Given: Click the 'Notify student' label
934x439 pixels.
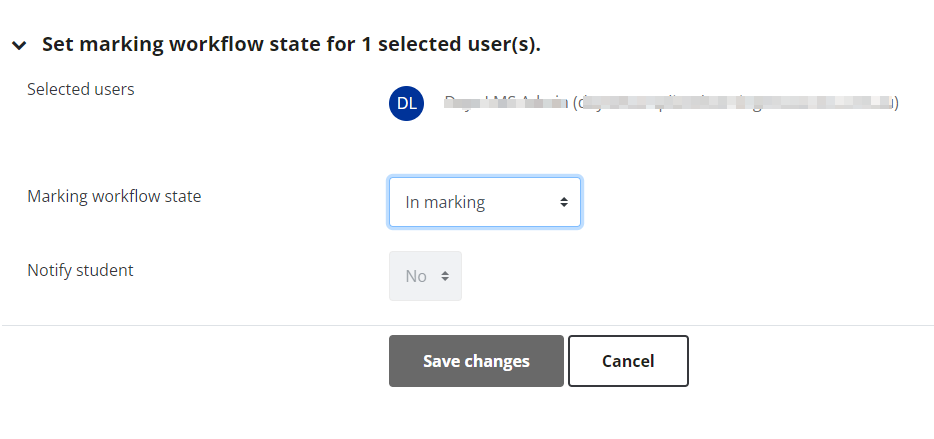Looking at the screenshot, I should [80, 270].
